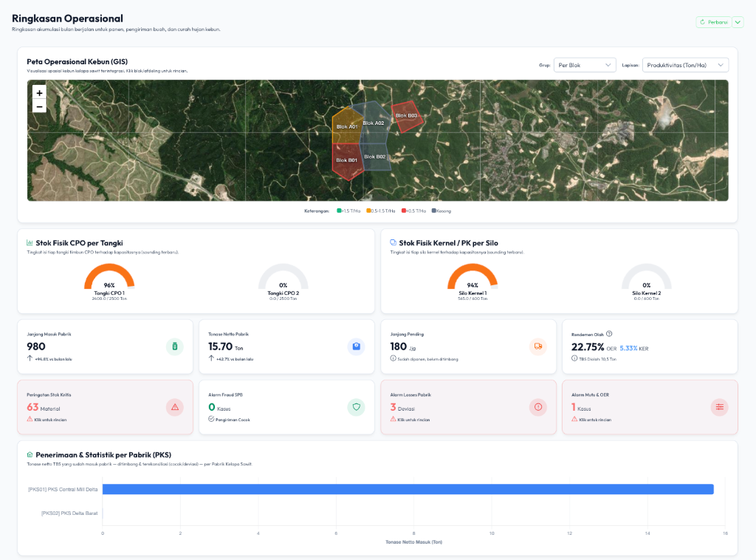
Task: Click the check icon beside Pengiriman Cocok
Action: pos(211,419)
